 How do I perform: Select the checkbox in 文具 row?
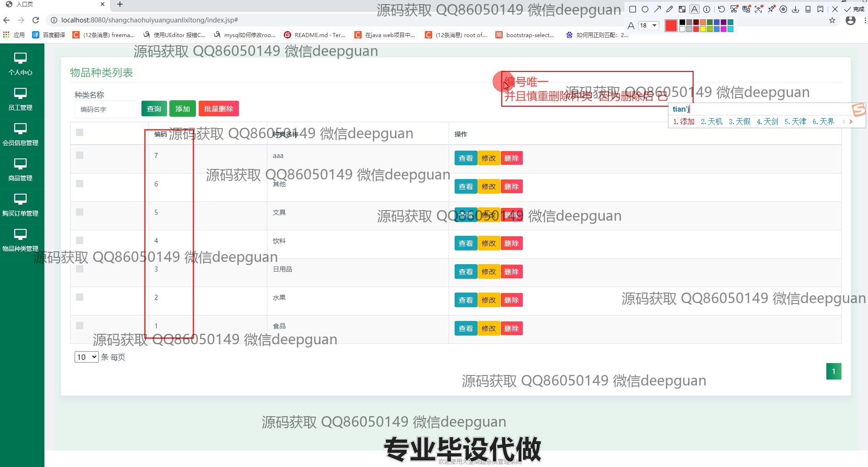coord(80,212)
